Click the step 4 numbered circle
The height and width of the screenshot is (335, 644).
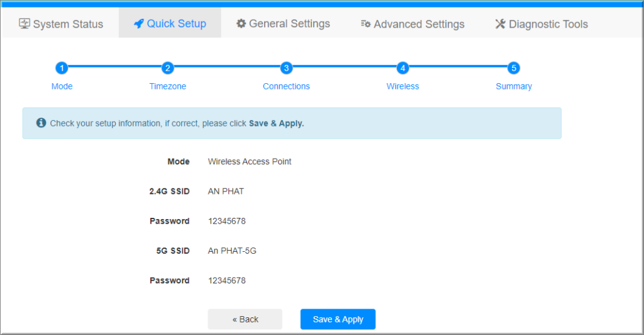click(402, 68)
